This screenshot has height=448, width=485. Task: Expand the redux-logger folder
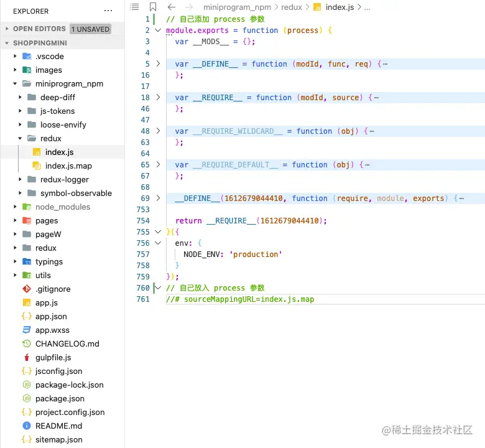(20, 179)
